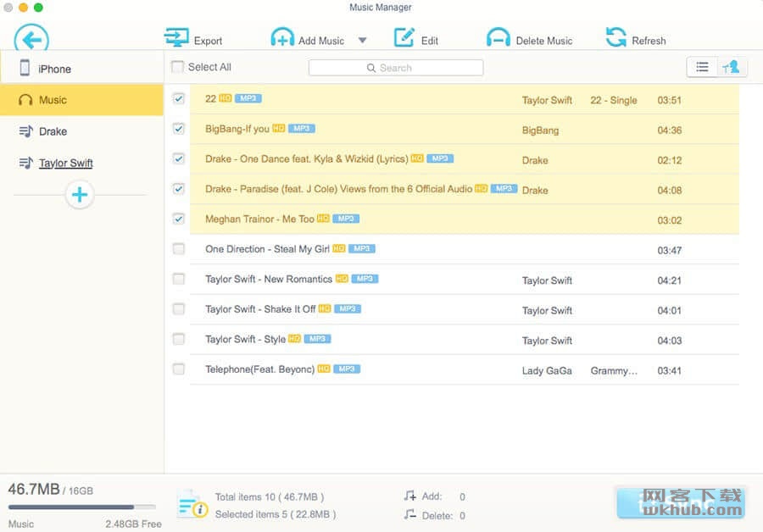The height and width of the screenshot is (532, 763).
Task: Click the magnifier icon in search box
Action: (x=371, y=68)
